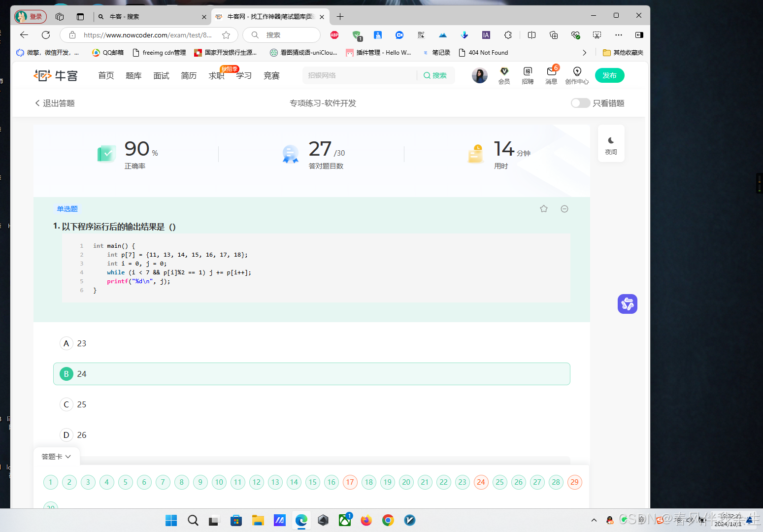The width and height of the screenshot is (763, 532).
Task: Jump to question 10 in answer card
Action: tap(219, 482)
